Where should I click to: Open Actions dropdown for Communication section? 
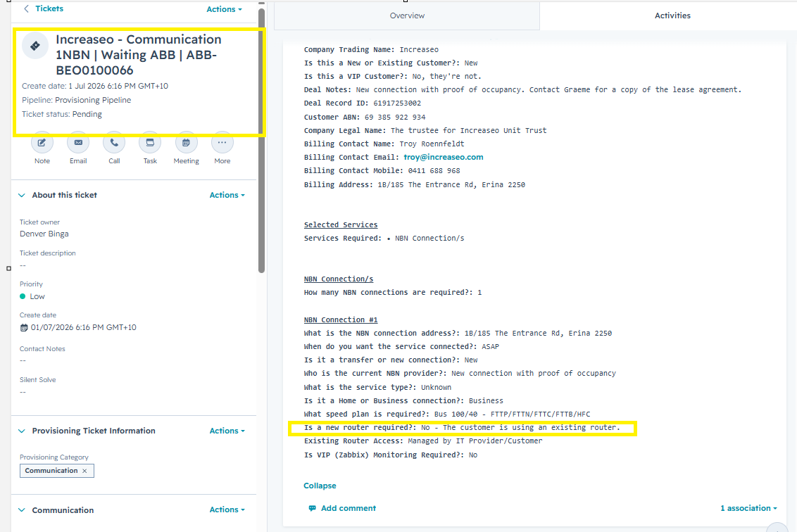(x=227, y=509)
